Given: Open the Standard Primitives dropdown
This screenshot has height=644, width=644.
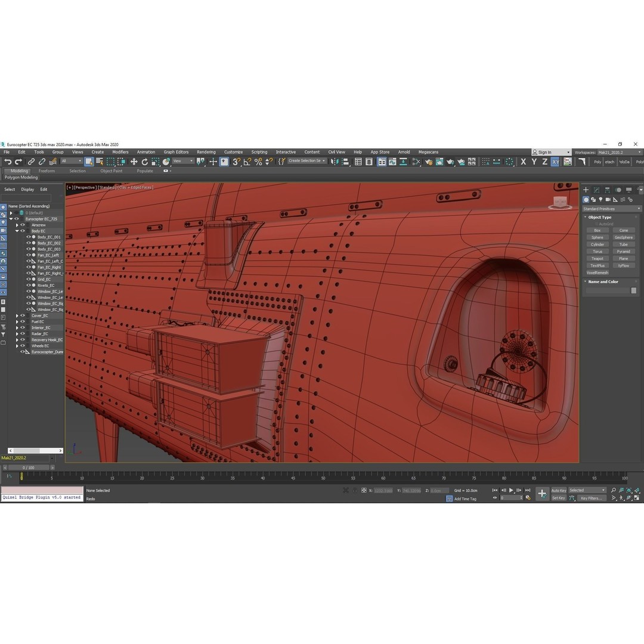Looking at the screenshot, I should click(x=612, y=209).
